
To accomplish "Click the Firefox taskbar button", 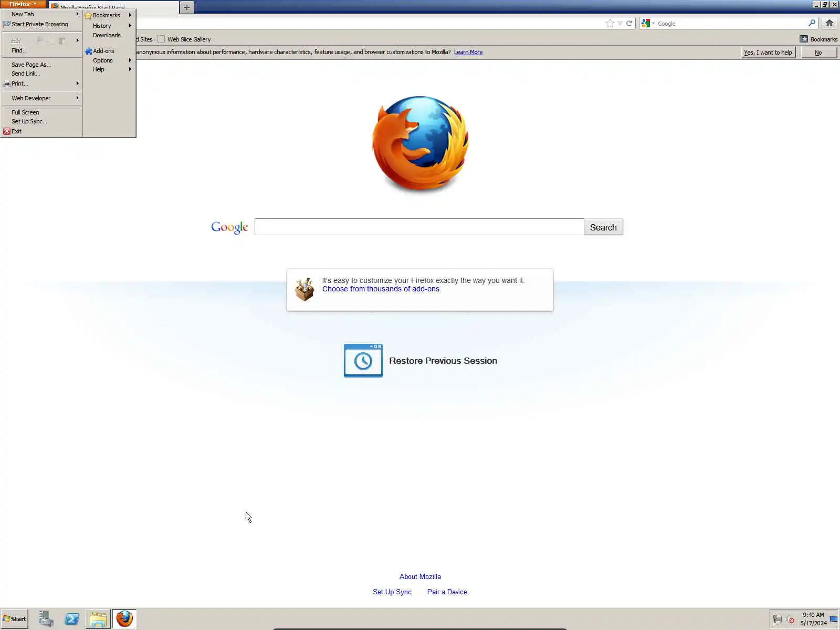I will pos(124,618).
